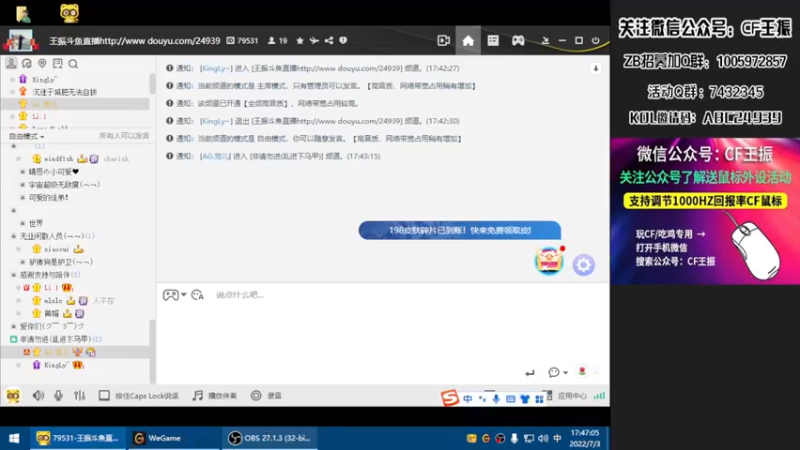Screen dimensions: 800x450
Task: Toggle the microphone icon in YY bar
Action: coord(58,395)
